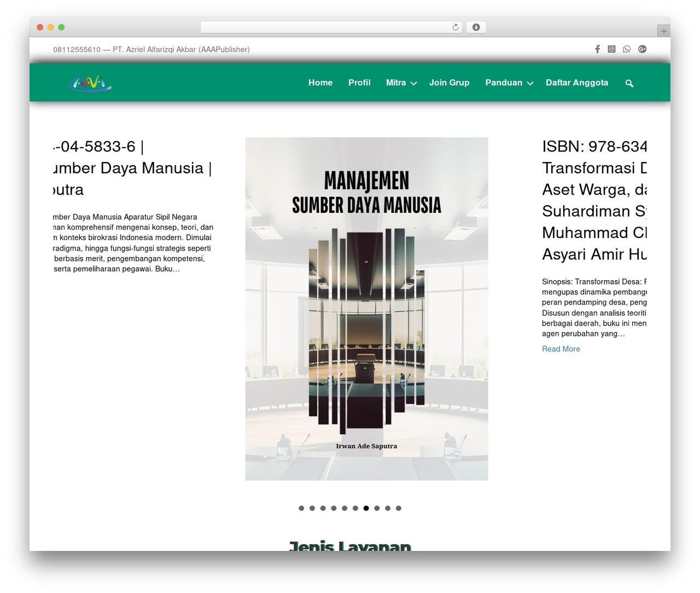Click the "Sinopsis: Transformasi Desa" excerpt text
700x593 pixels.
[x=594, y=307]
